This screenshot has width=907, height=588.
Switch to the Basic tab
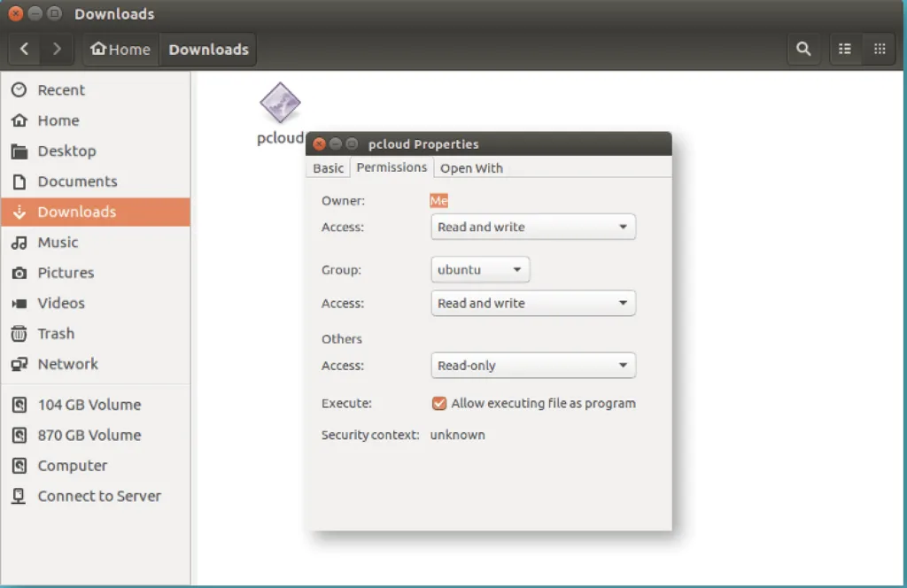click(328, 168)
